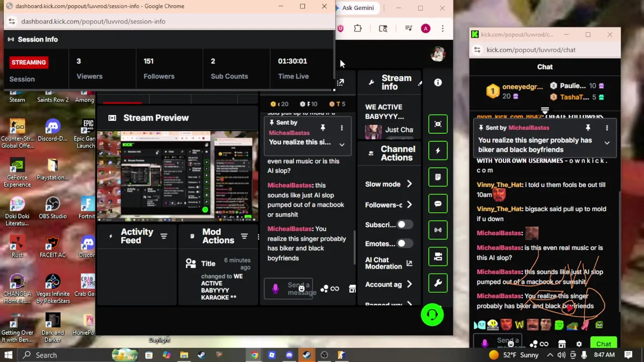Open Google Chrome from taskbar

coord(254,355)
